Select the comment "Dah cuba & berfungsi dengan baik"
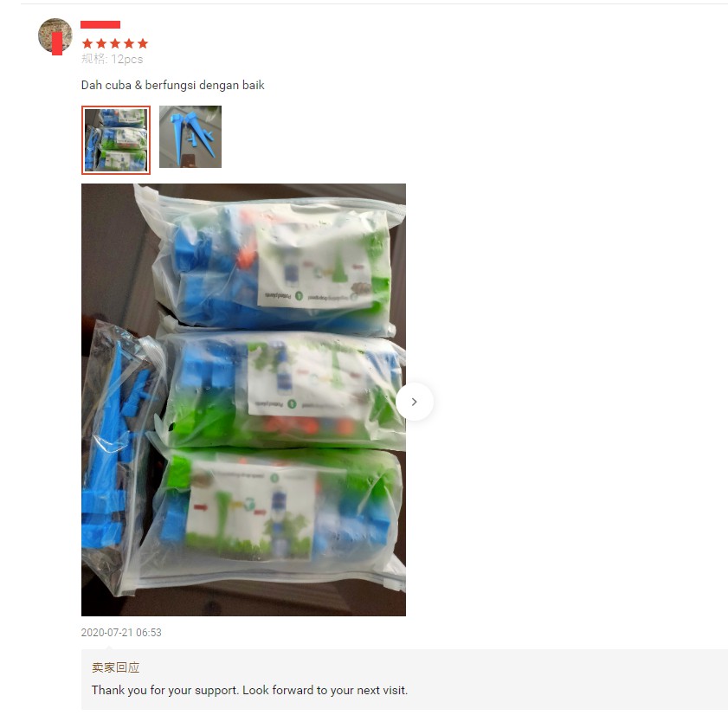This screenshot has height=728, width=728. [x=173, y=86]
